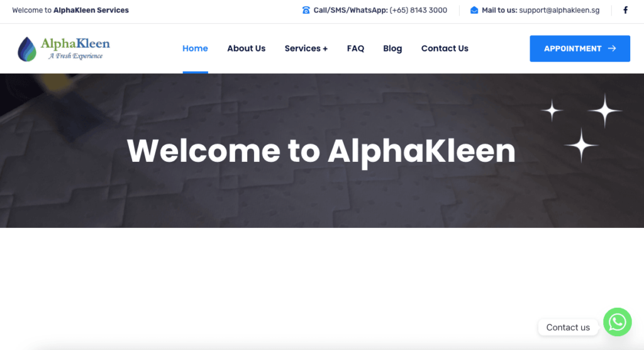The image size is (644, 350).
Task: Open the Contact Us page
Action: (445, 48)
